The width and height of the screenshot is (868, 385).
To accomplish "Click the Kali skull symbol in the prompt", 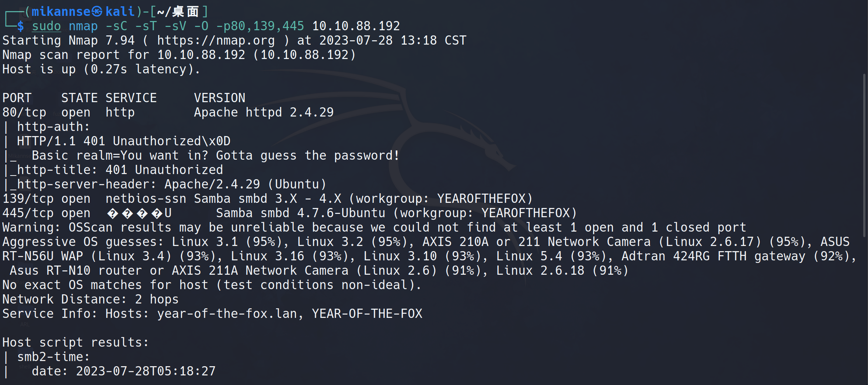I will point(97,12).
